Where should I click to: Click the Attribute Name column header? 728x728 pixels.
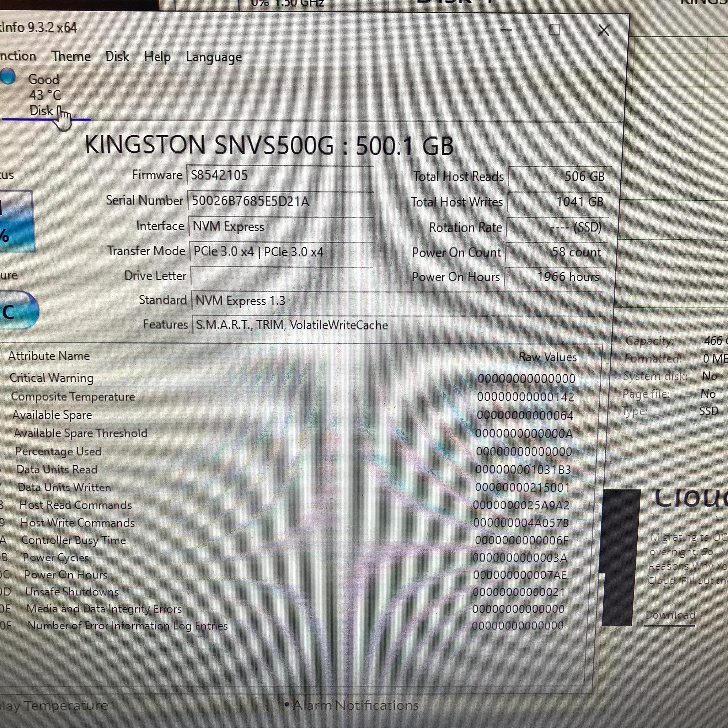pyautogui.click(x=49, y=356)
